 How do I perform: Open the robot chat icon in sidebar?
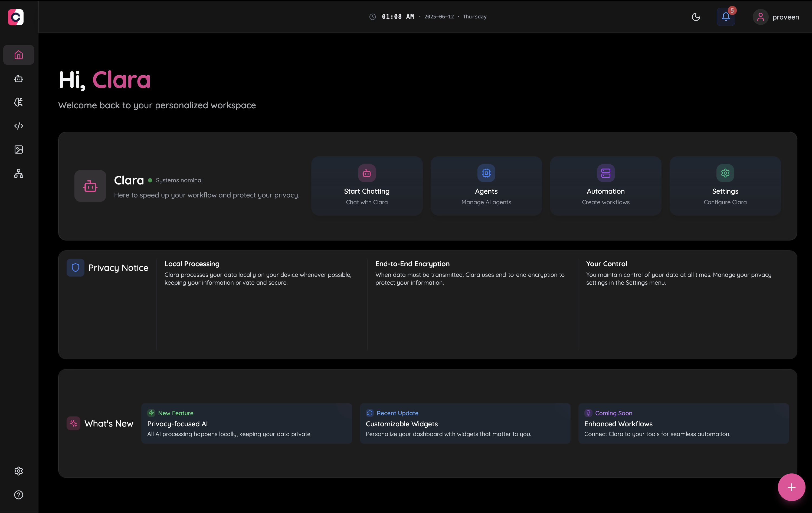pos(19,79)
